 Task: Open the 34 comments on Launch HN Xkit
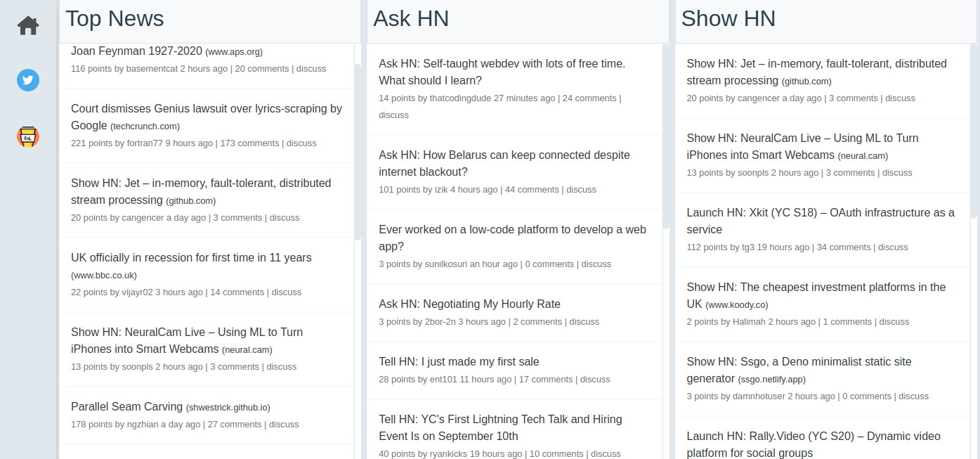[x=844, y=247]
